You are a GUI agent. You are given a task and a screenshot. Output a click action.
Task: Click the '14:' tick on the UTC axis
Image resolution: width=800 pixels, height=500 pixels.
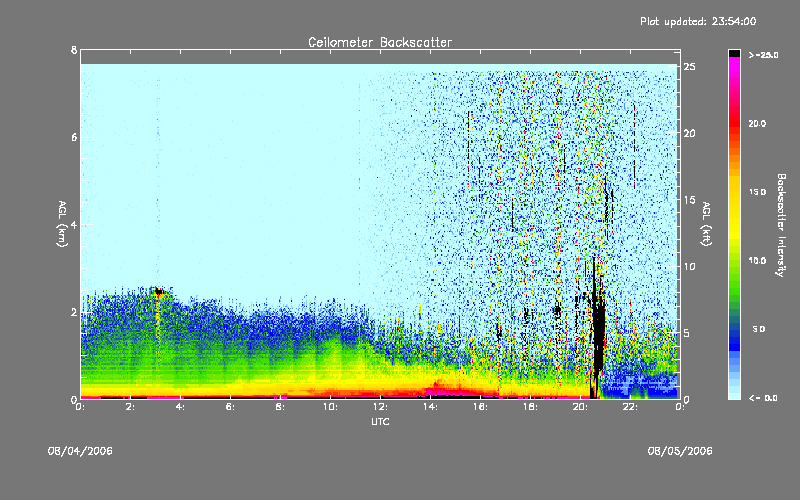click(x=430, y=407)
